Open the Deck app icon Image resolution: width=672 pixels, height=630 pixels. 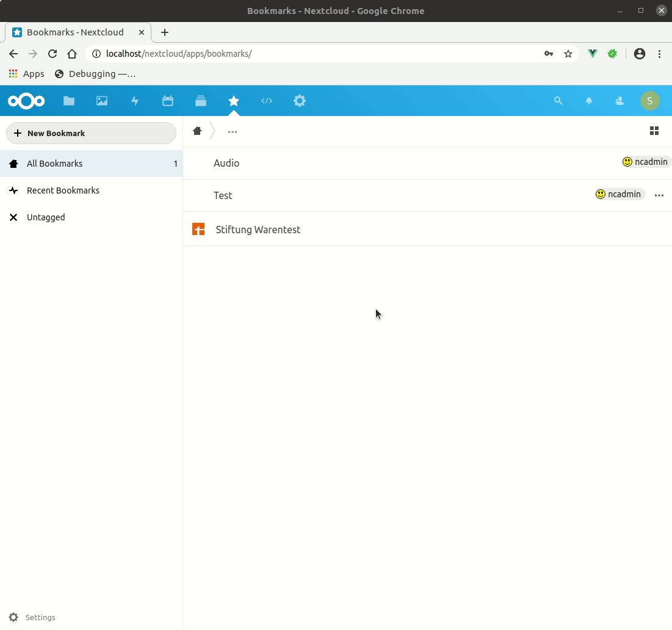coord(201,101)
